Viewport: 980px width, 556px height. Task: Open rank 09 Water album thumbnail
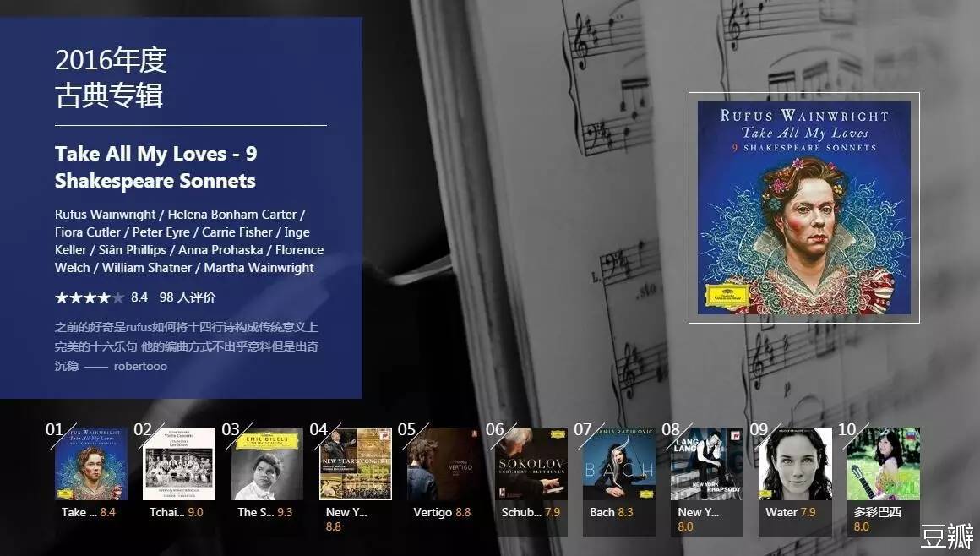796,464
